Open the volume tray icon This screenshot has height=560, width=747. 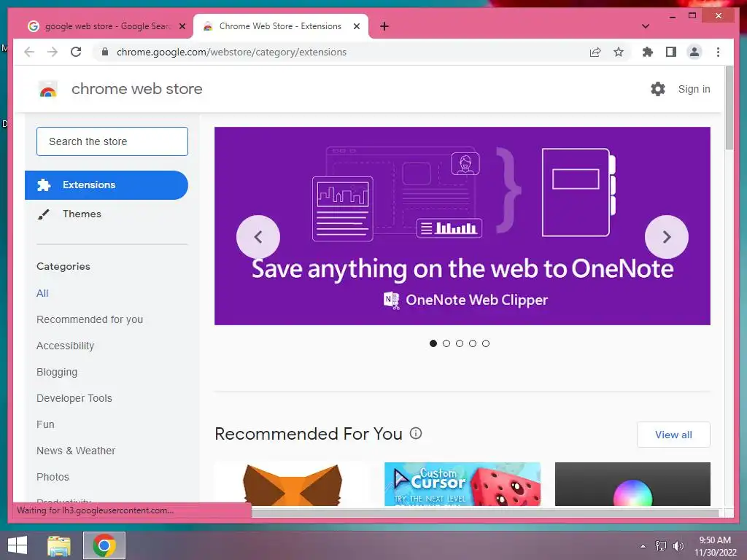[678, 545]
